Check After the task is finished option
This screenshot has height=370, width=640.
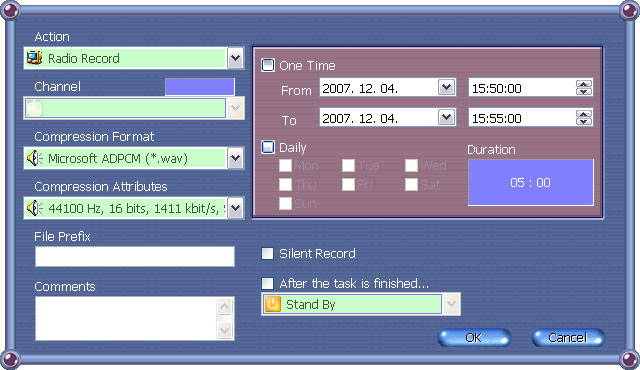click(x=267, y=283)
